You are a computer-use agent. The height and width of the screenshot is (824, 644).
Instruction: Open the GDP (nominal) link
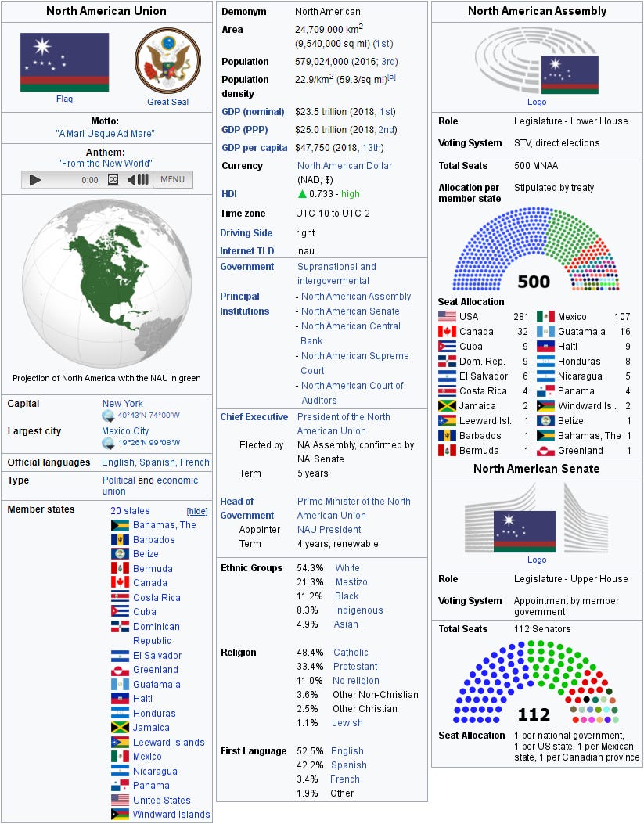[253, 111]
